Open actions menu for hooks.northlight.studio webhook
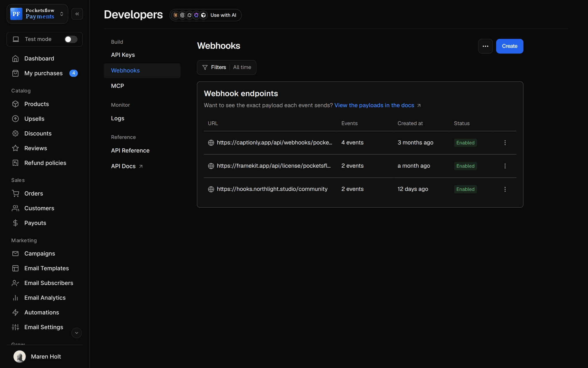 pos(505,189)
